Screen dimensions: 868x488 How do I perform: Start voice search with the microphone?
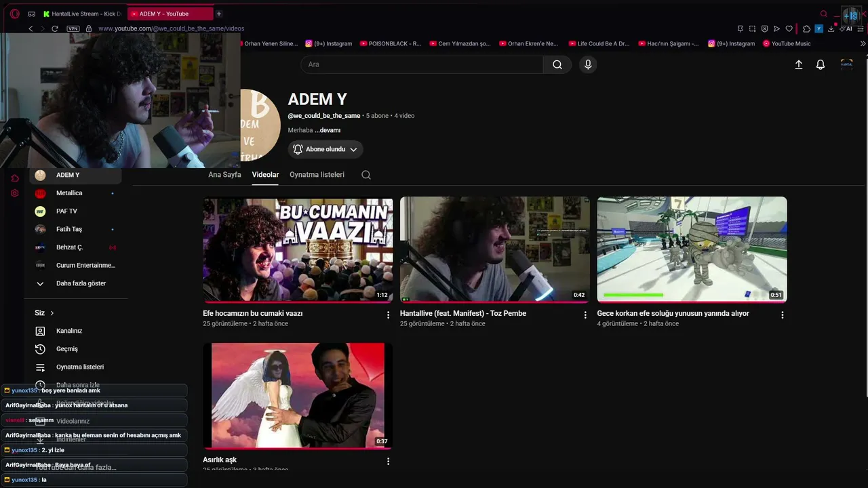[588, 64]
